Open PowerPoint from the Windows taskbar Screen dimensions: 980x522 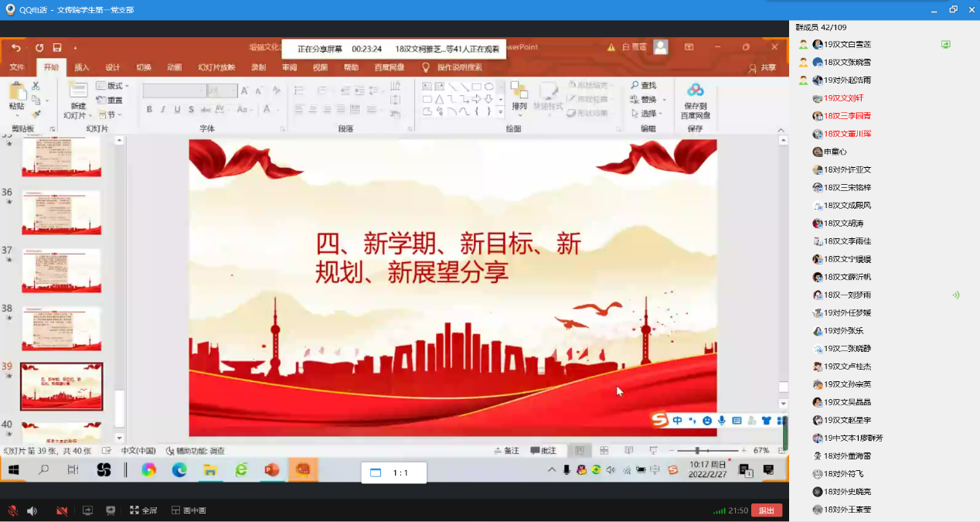coord(271,469)
